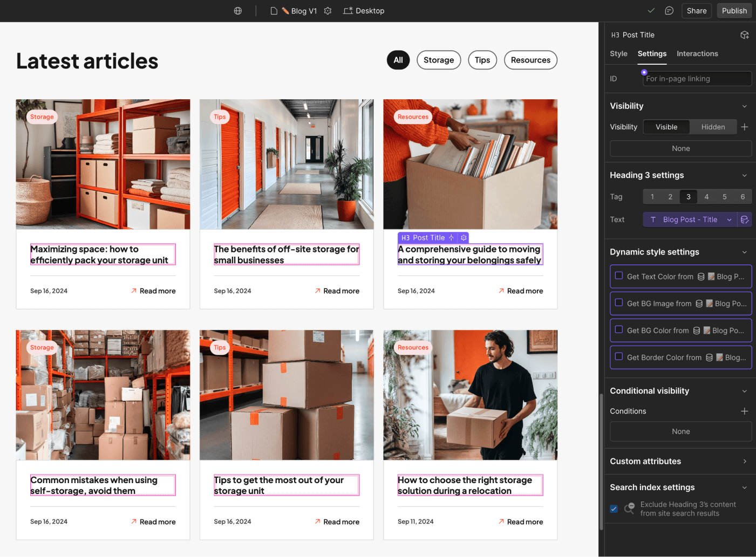Screen dimensions: 756x557
Task: Open the gear on the H3 Post Title canvas badge
Action: click(464, 238)
